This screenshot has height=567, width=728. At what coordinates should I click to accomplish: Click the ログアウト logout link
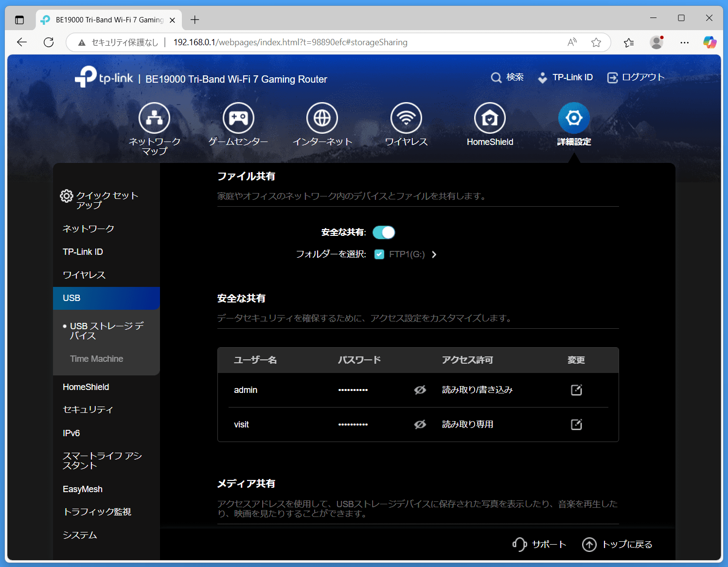[x=643, y=77]
